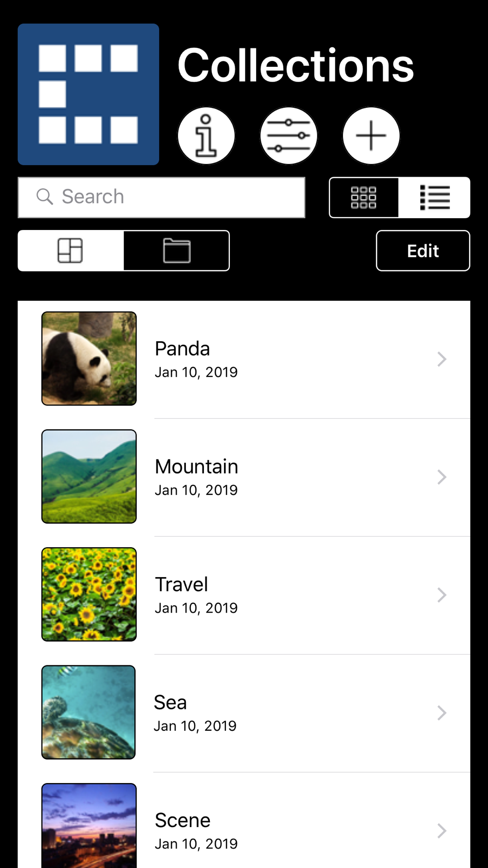Tap the blue Collections app logo

click(x=88, y=94)
